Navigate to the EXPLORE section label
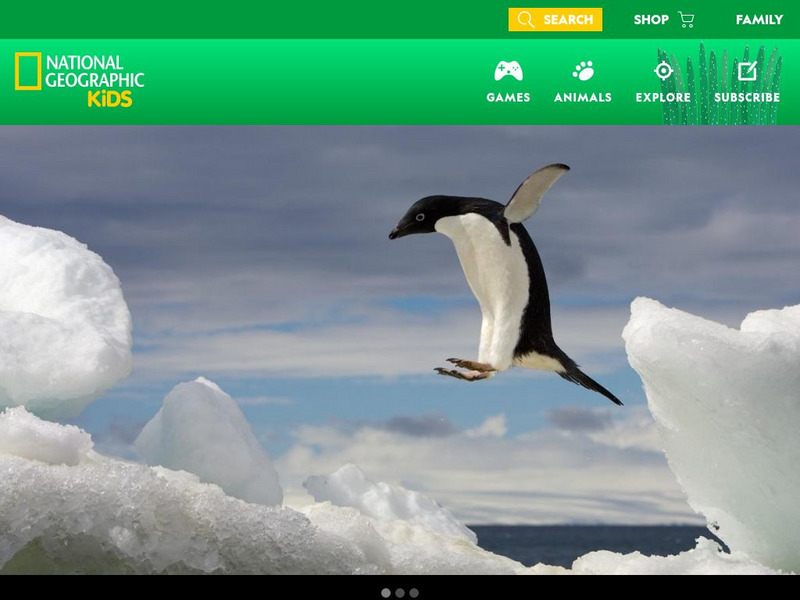This screenshot has width=800, height=600. (661, 97)
